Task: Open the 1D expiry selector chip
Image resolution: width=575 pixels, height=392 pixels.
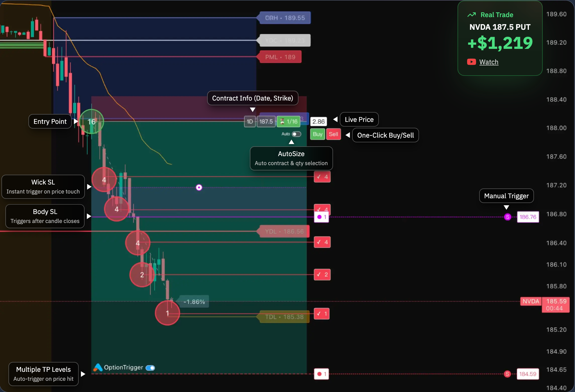Action: [250, 122]
